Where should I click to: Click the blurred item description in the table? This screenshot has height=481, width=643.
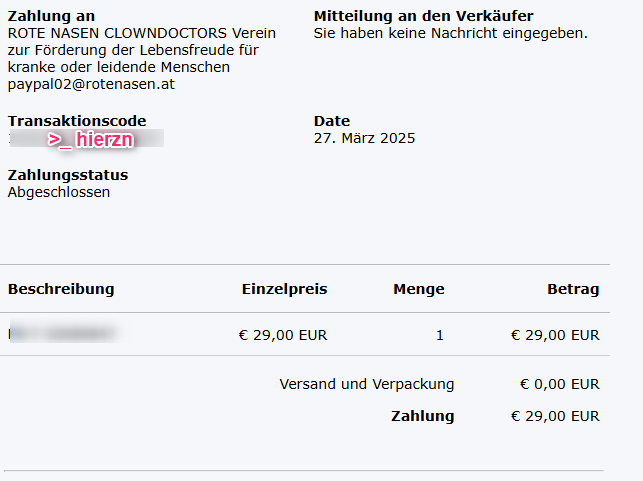tap(62, 334)
